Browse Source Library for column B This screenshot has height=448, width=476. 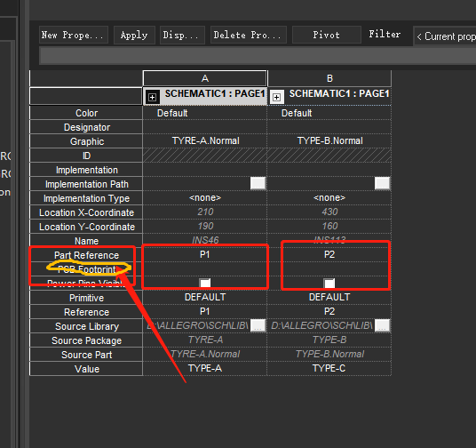(382, 325)
